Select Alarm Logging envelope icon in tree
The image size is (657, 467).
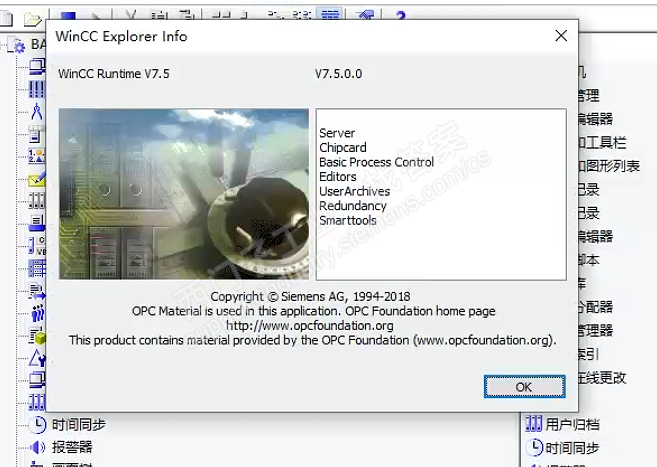point(37,178)
